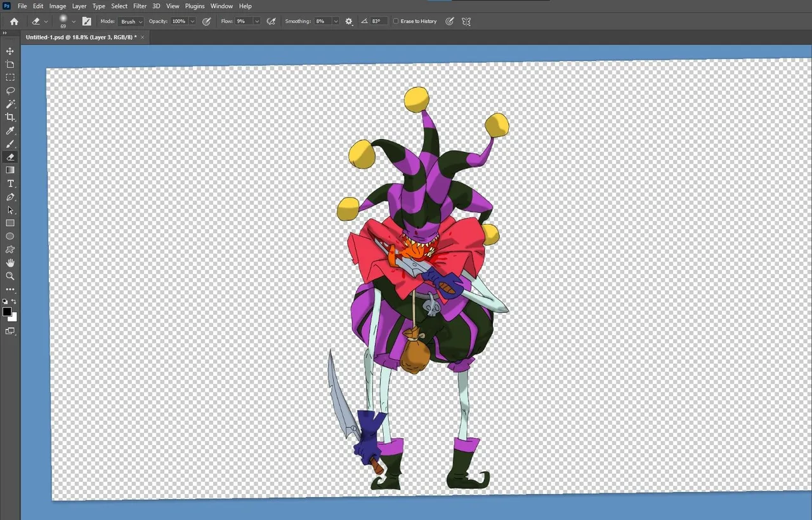This screenshot has height=520, width=812.
Task: Toggle the screen mode icon in toolbox
Action: click(x=10, y=331)
